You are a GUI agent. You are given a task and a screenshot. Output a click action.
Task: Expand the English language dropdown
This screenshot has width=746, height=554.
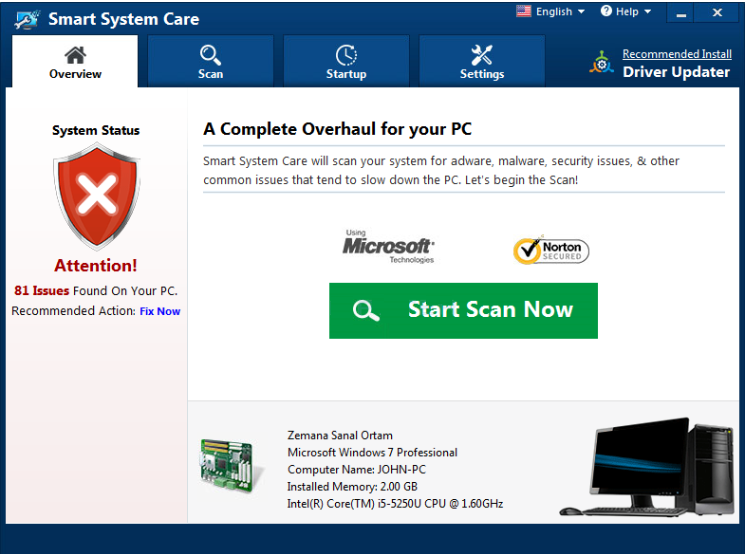point(560,11)
